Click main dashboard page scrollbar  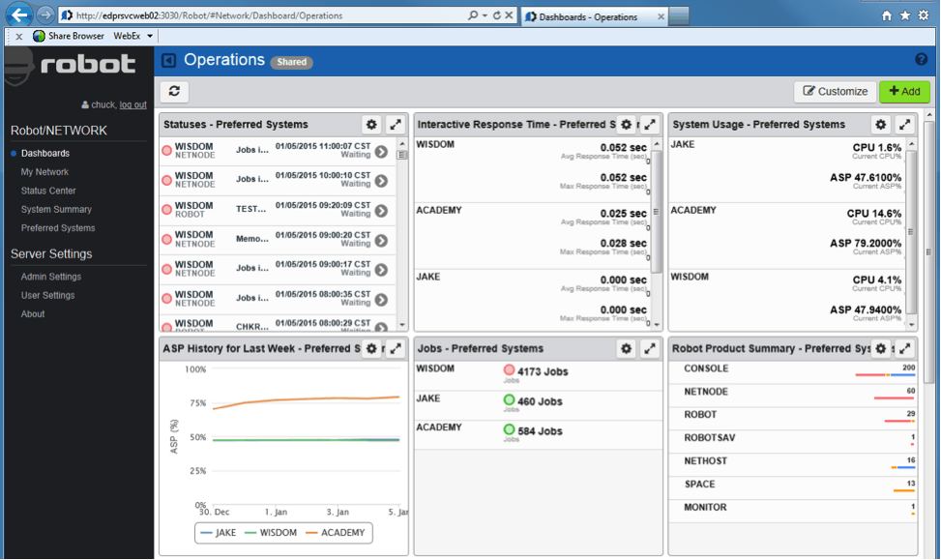pyautogui.click(x=929, y=252)
